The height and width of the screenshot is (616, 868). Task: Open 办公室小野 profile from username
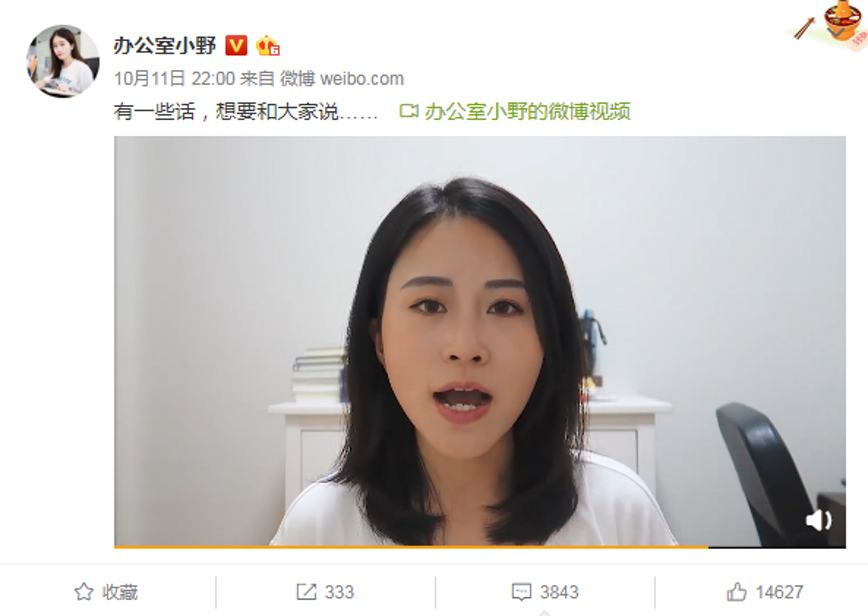165,46
